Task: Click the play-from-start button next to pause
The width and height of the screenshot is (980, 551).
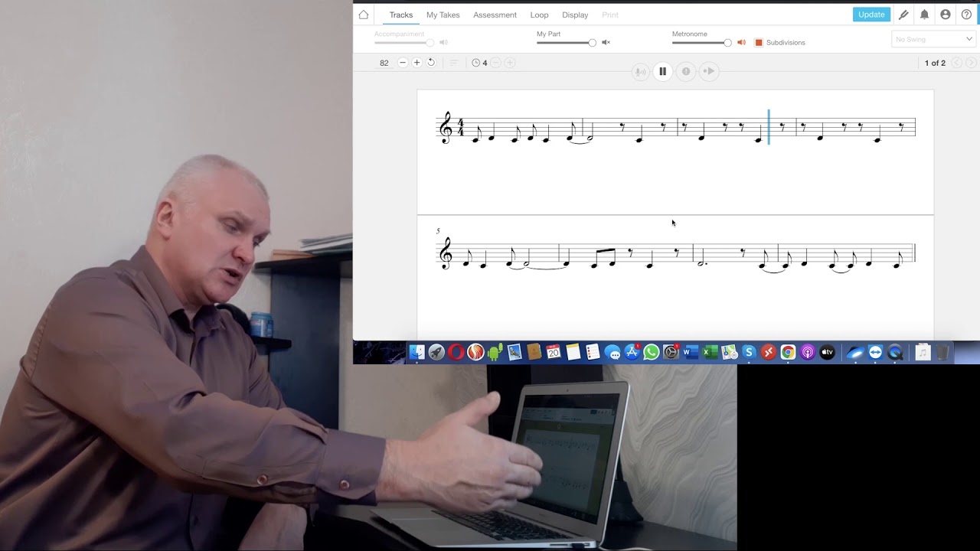Action: pyautogui.click(x=709, y=71)
